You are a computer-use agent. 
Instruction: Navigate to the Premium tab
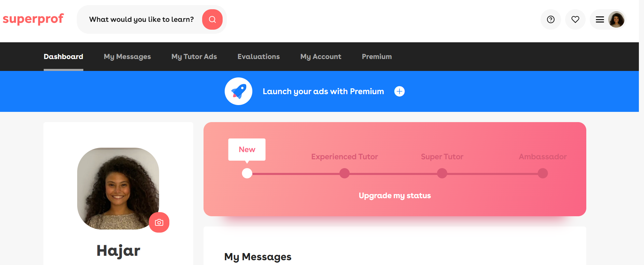click(377, 57)
